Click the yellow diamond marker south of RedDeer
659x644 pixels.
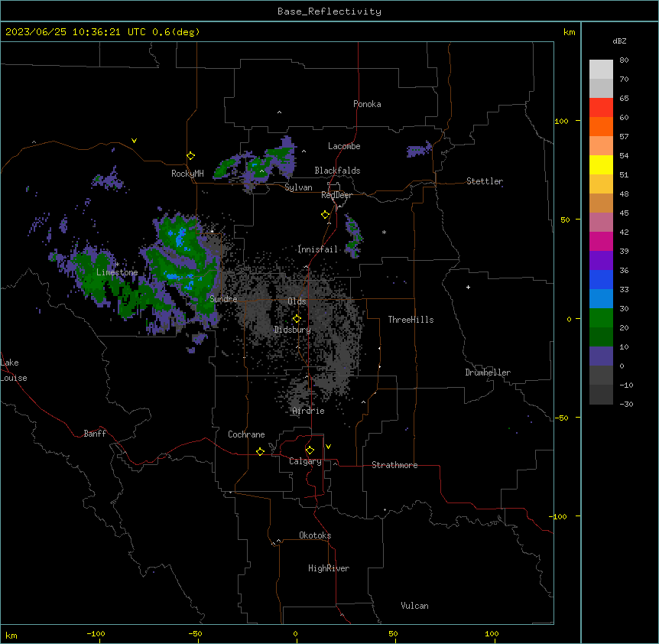325,215
